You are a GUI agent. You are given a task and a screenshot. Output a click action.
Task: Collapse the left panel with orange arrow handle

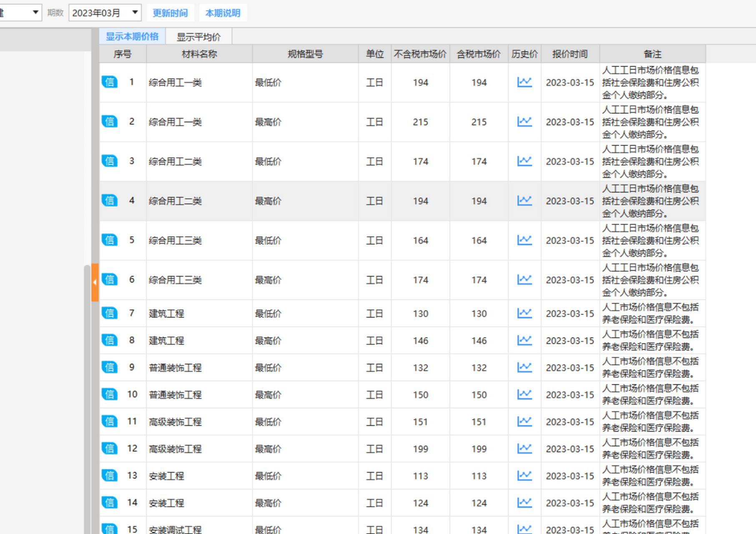pos(95,282)
